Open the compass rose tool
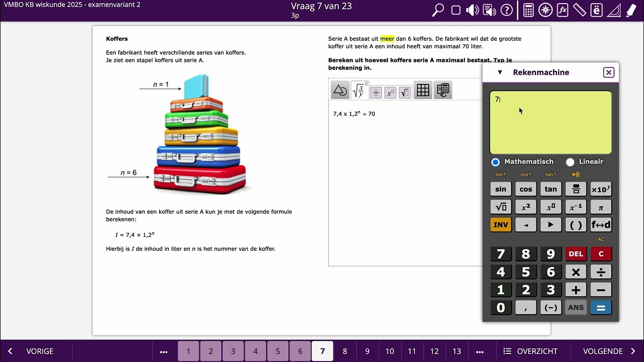644x362 pixels. (545, 10)
